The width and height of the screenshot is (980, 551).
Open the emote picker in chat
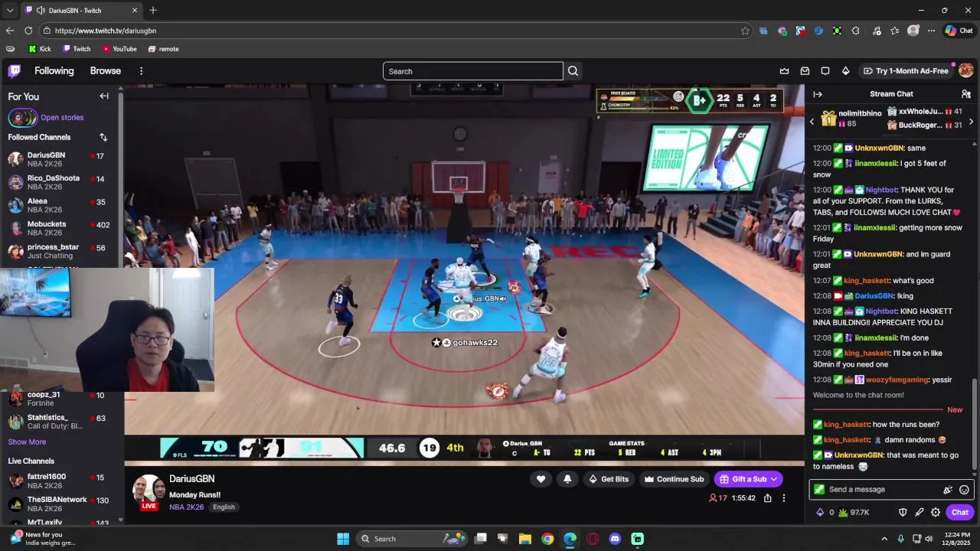964,490
